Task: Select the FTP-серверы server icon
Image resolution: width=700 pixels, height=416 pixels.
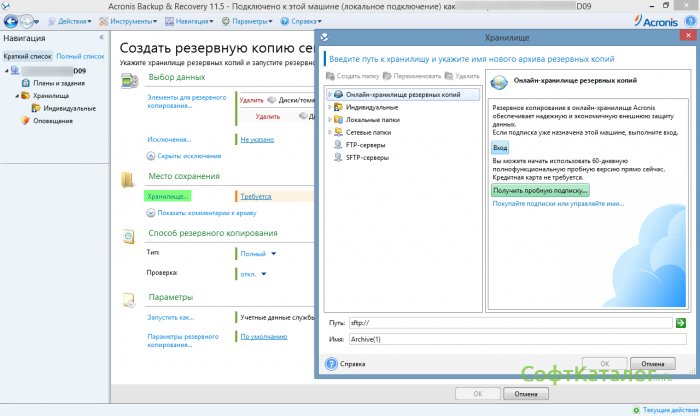Action: tap(337, 144)
